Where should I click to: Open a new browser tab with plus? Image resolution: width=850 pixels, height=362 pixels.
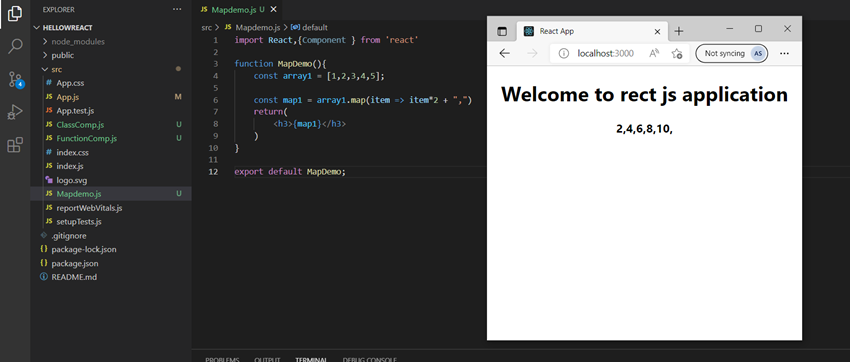tap(679, 31)
